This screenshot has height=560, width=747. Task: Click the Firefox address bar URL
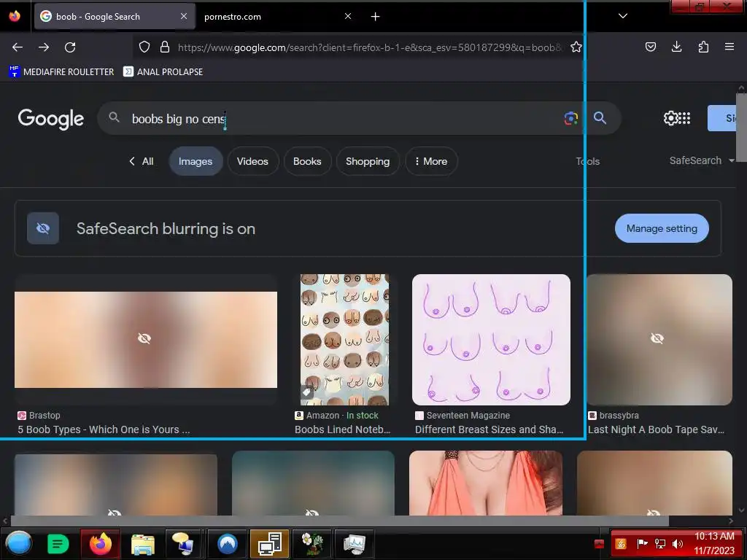tap(369, 47)
